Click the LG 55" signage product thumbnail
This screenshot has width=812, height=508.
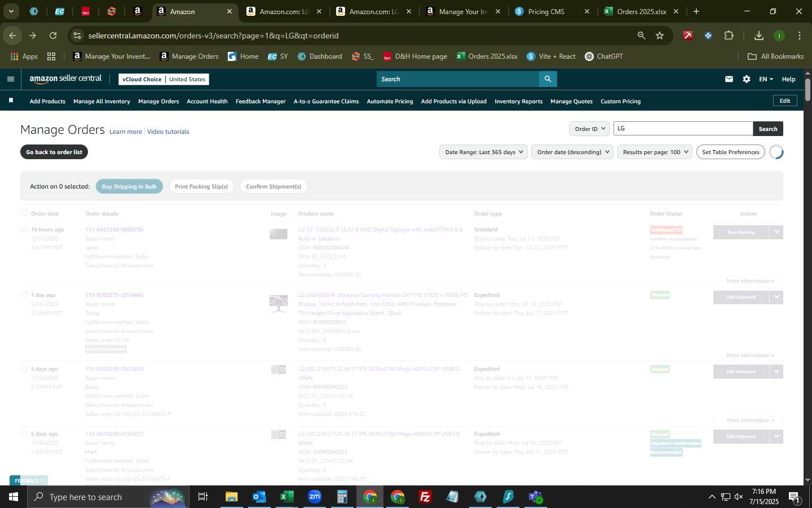[279, 234]
